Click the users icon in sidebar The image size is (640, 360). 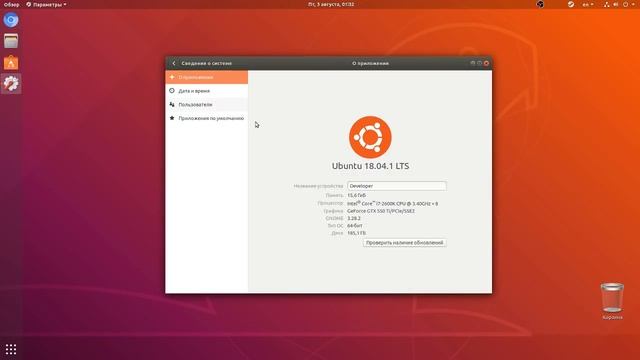coord(172,104)
